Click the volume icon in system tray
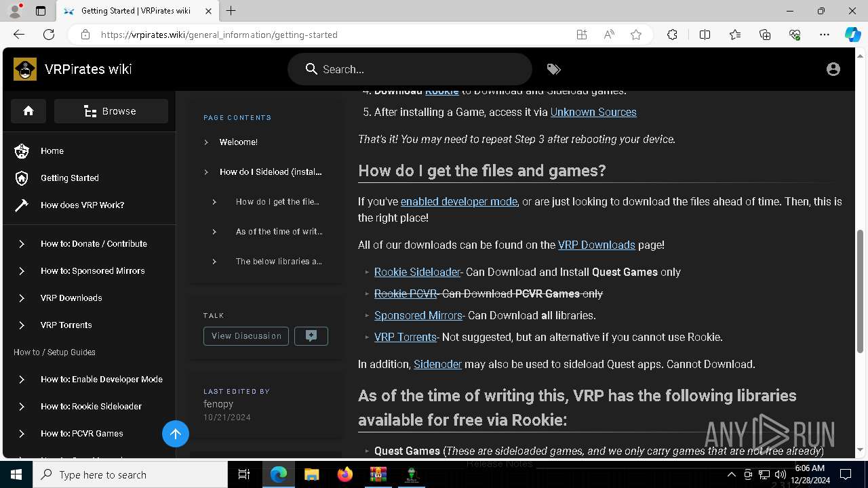868x488 pixels. tap(781, 474)
